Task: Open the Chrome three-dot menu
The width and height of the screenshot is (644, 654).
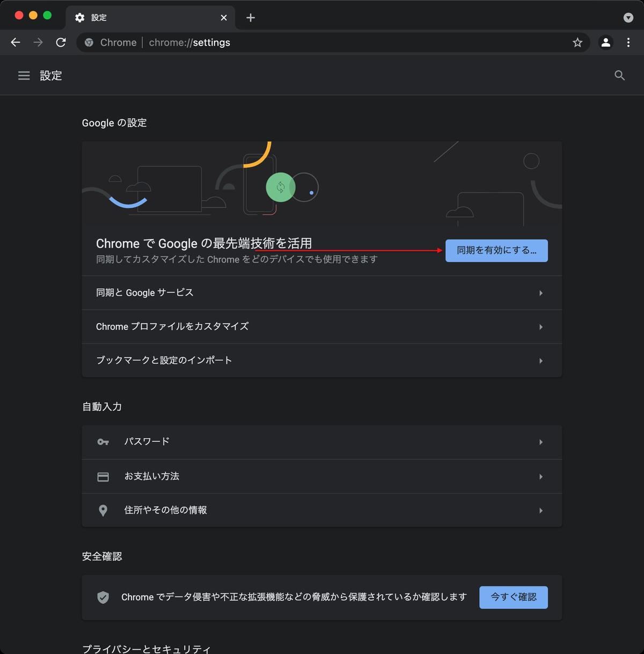Action: pos(628,42)
